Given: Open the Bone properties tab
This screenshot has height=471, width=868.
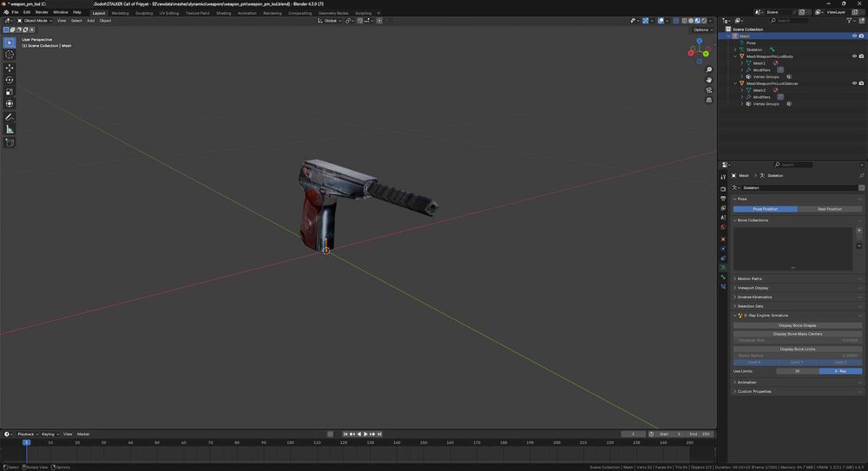Looking at the screenshot, I should (x=723, y=277).
